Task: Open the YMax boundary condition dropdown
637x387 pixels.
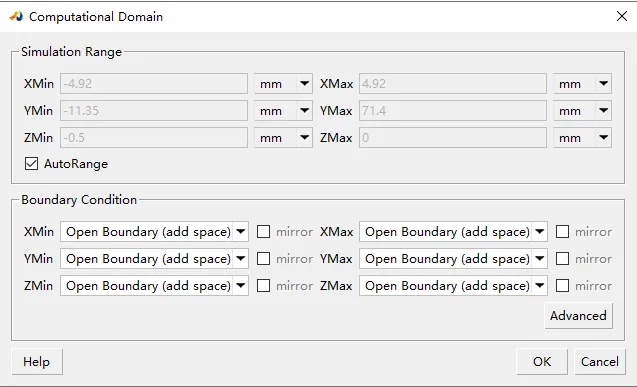Action: pos(453,259)
